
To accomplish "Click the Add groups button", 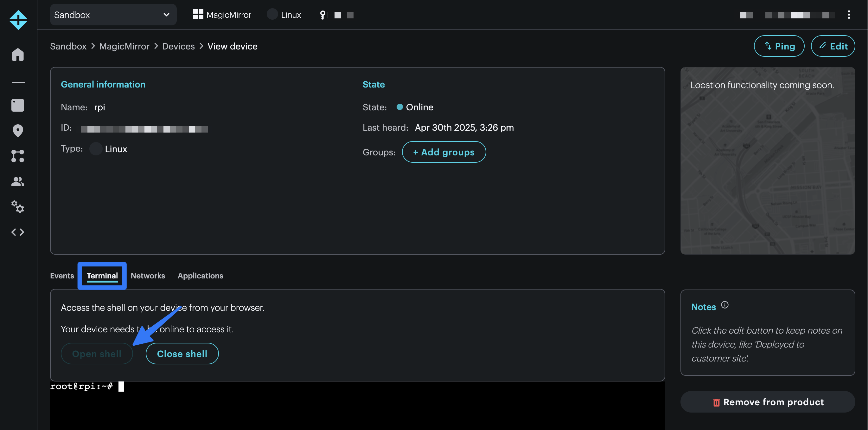I will tap(444, 152).
